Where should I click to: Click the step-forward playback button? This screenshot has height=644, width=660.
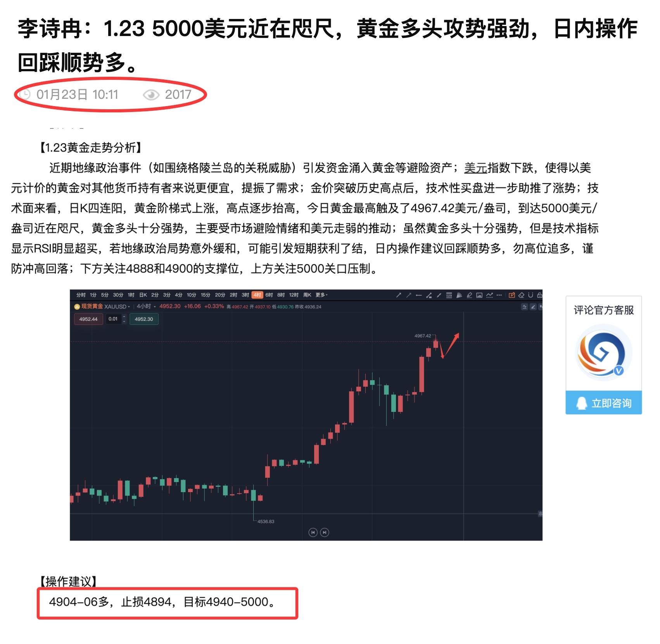[325, 532]
